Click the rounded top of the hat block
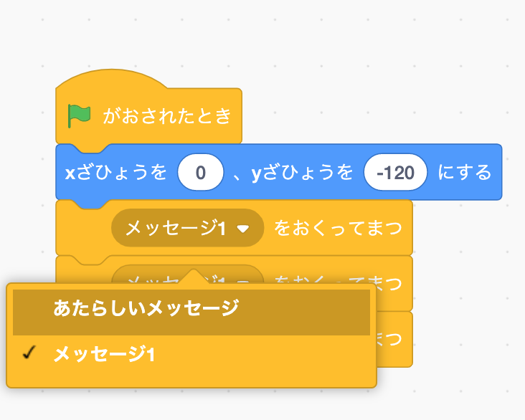Screen dimensions: 525x420 point(111,80)
